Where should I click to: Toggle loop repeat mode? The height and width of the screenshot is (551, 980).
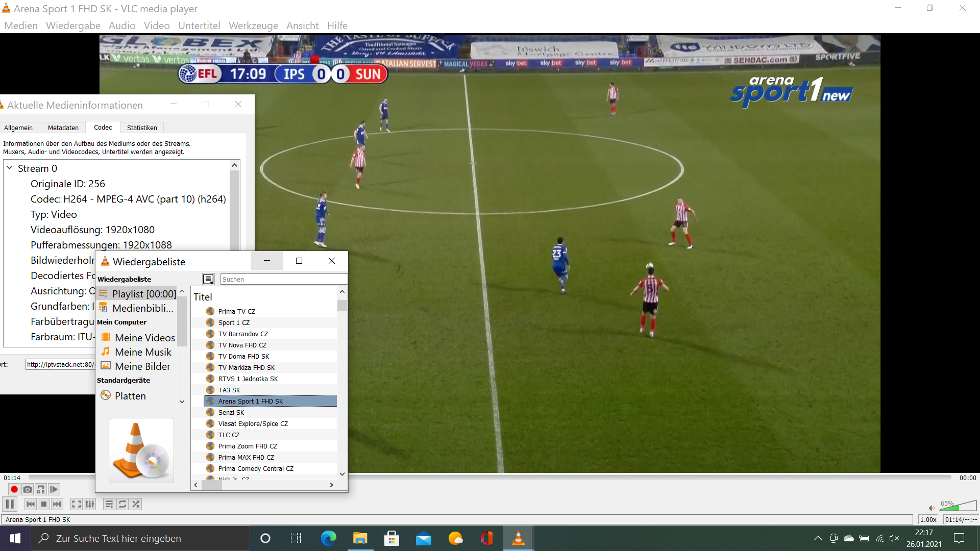122,504
